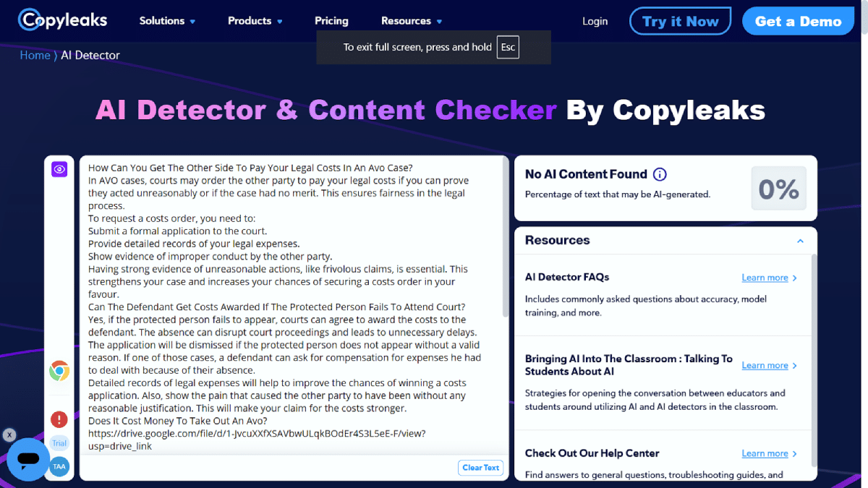
Task: Open the Resources nav dropdown
Action: pyautogui.click(x=412, y=21)
